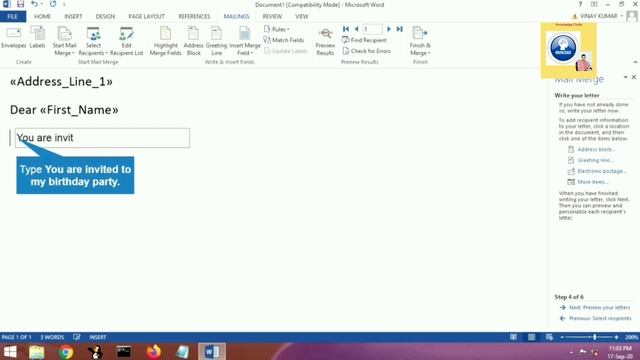Screen dimensions: 640x360
Task: Switch to the VIEW tab
Action: pyautogui.click(x=302, y=16)
